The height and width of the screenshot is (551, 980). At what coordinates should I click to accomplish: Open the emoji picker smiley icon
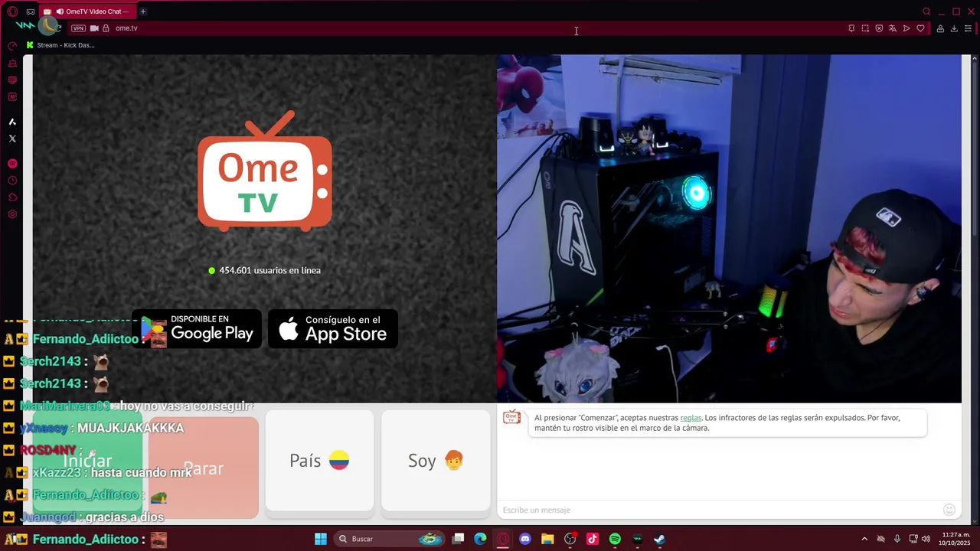coord(949,510)
